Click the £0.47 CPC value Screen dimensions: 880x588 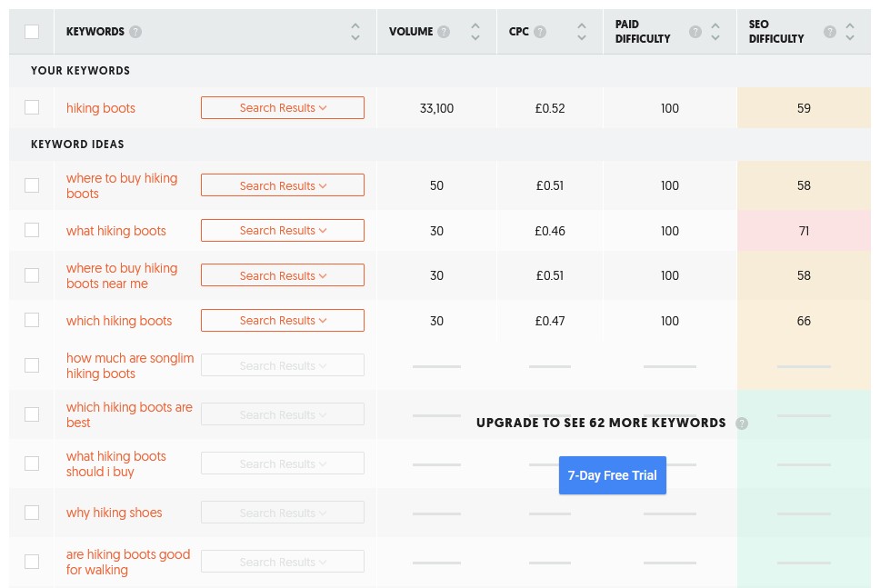[549, 321]
